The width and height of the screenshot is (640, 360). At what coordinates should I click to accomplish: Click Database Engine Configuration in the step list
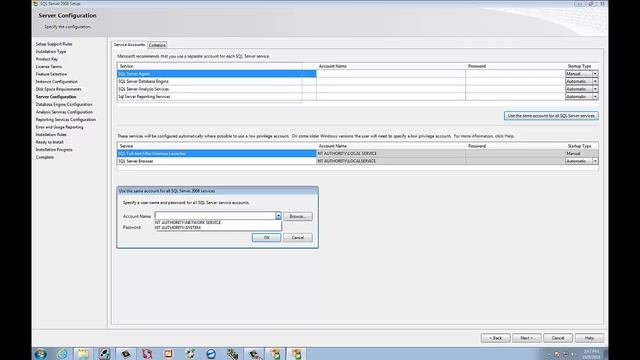pyautogui.click(x=64, y=104)
